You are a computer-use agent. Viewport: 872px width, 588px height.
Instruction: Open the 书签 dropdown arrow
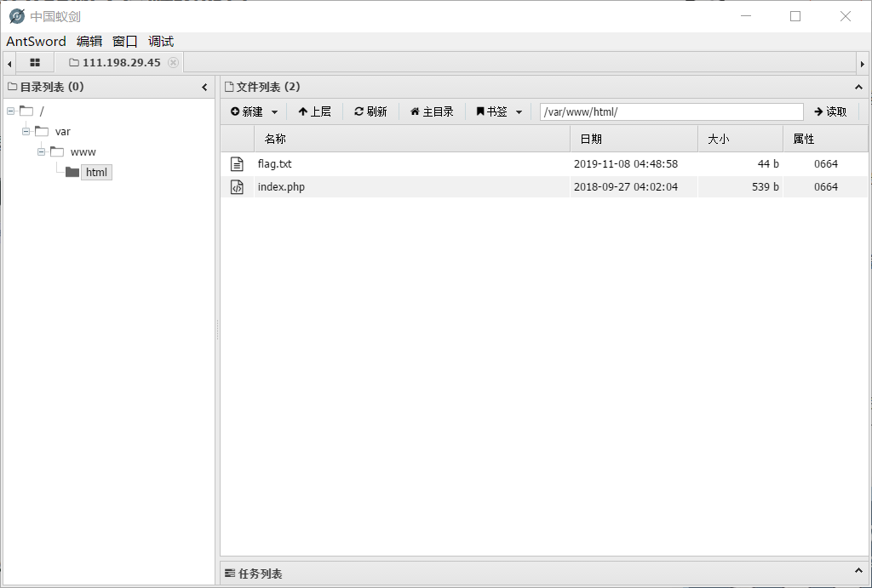pos(519,112)
